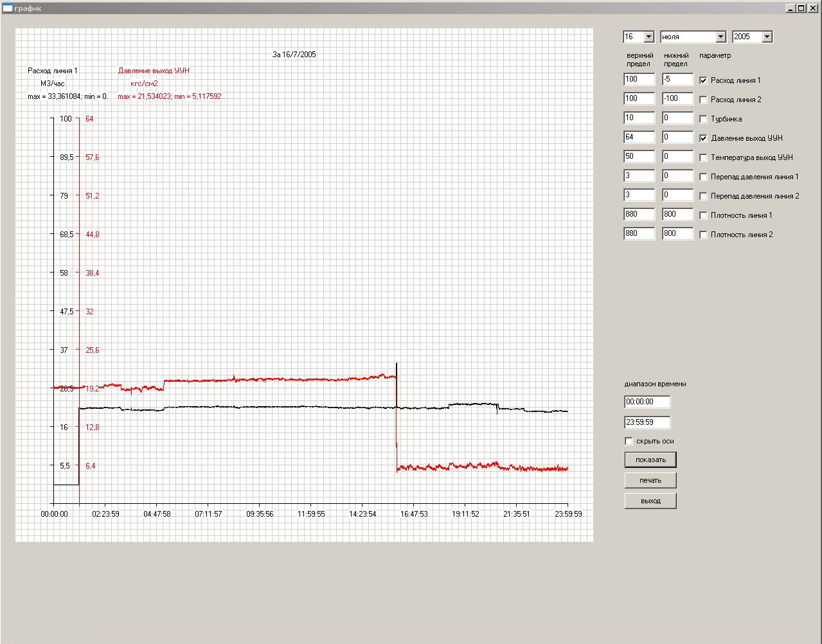Edit upper limit for Перепад давления линия 1
The height and width of the screenshot is (644, 822).
(639, 175)
